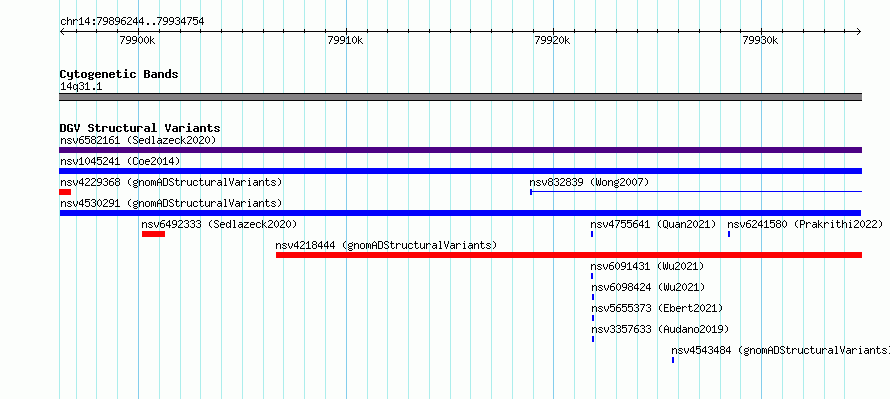This screenshot has height=399, width=890.
Task: Select the purple nsv6582161 variant bar
Action: [x=460, y=150]
